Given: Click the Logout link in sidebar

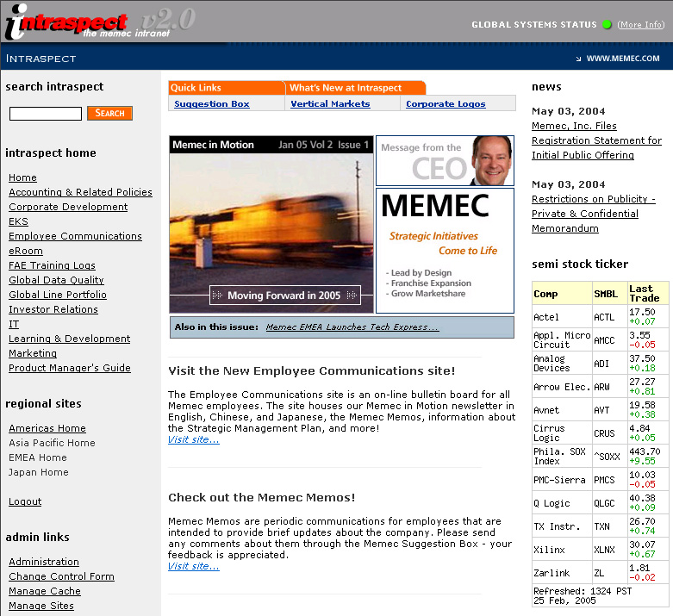Looking at the screenshot, I should (x=25, y=501).
